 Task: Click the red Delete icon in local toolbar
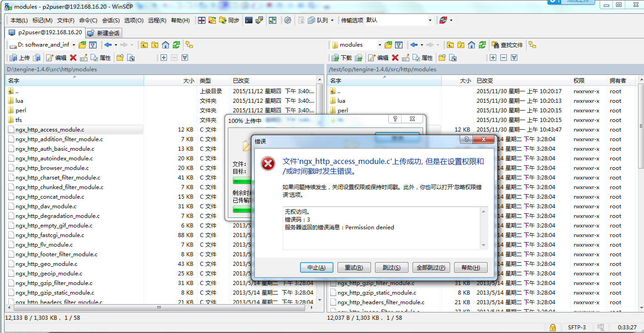tap(73, 58)
